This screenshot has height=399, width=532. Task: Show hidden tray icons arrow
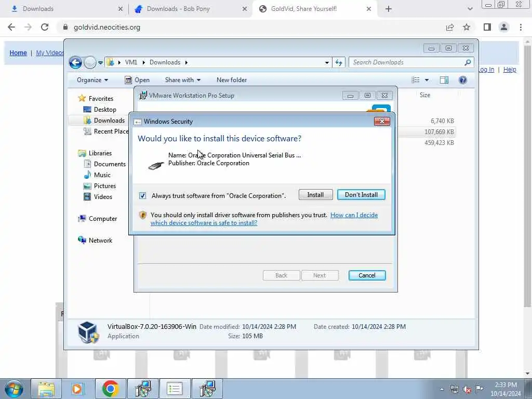pyautogui.click(x=442, y=390)
